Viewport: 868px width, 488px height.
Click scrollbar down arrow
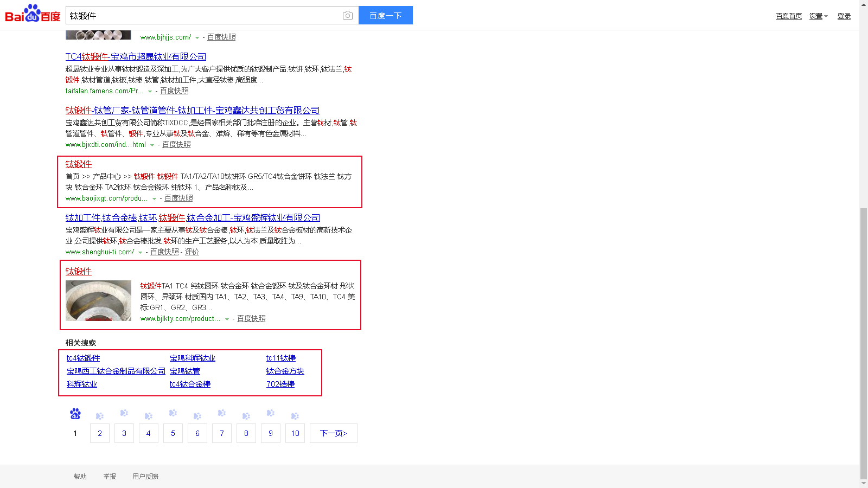point(864,484)
